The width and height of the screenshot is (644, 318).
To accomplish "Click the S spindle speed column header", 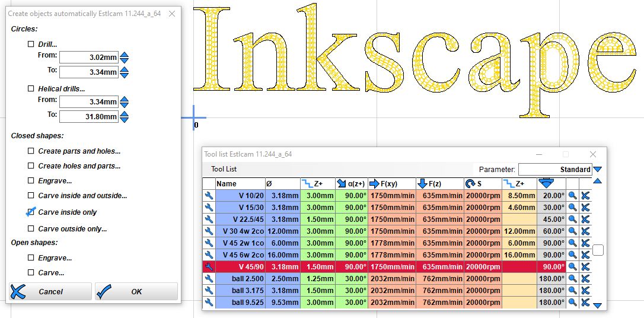I will [483, 184].
